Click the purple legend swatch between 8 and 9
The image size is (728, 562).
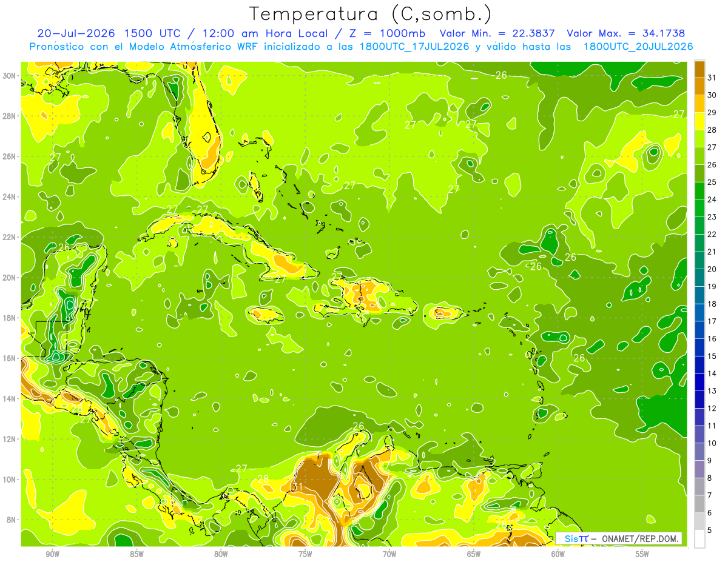tap(699, 469)
